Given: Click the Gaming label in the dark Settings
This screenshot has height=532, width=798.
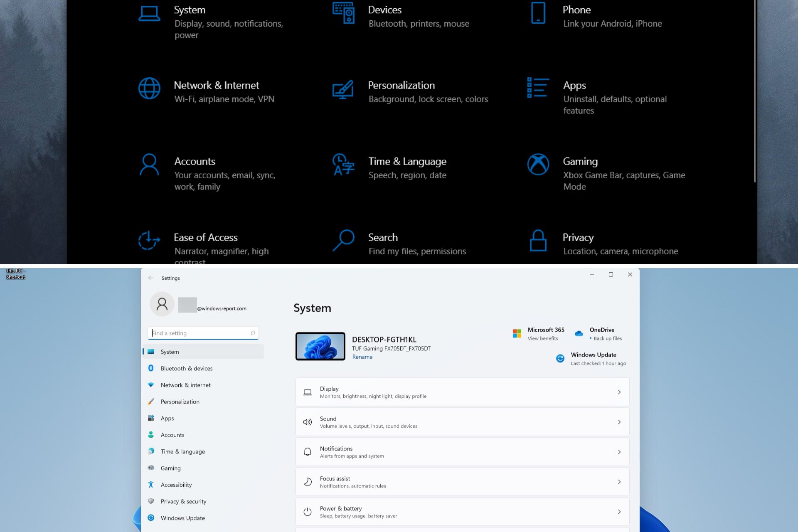Looking at the screenshot, I should point(580,161).
